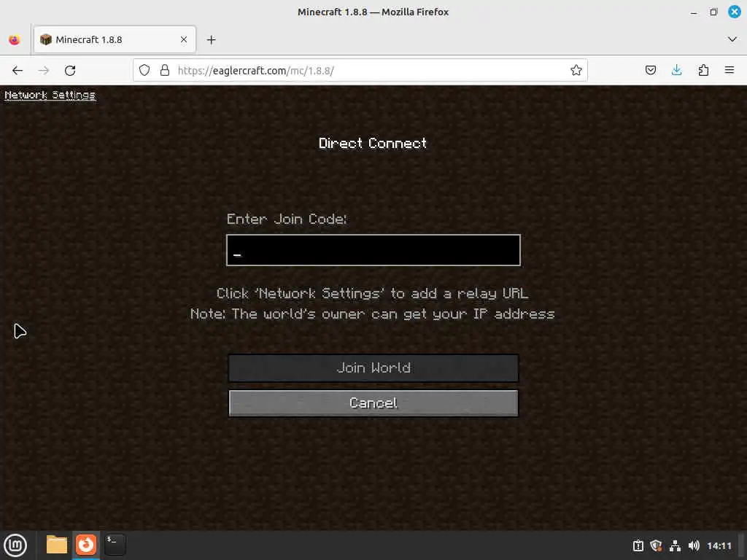Image resolution: width=747 pixels, height=560 pixels.
Task: Show the calendar from clock 14:11
Action: coord(719,545)
